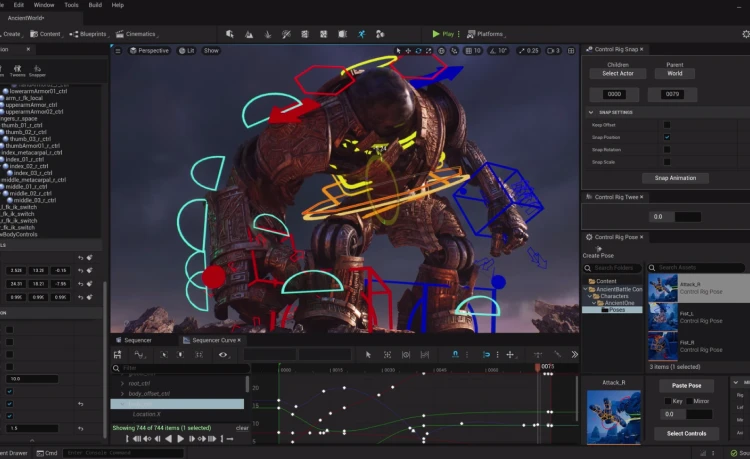This screenshot has height=459, width=750.
Task: Open the editor settings gear icon
Action: 746,34
